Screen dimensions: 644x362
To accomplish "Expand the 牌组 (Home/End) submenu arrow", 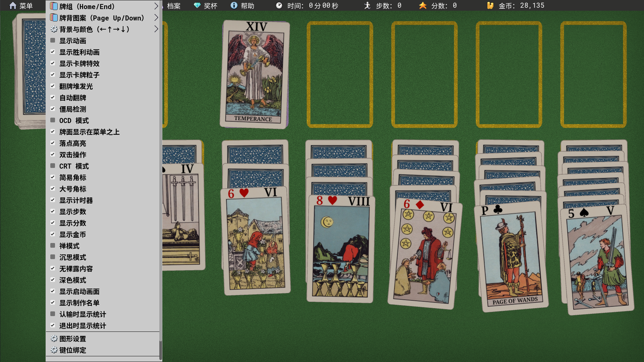I will coord(156,6).
